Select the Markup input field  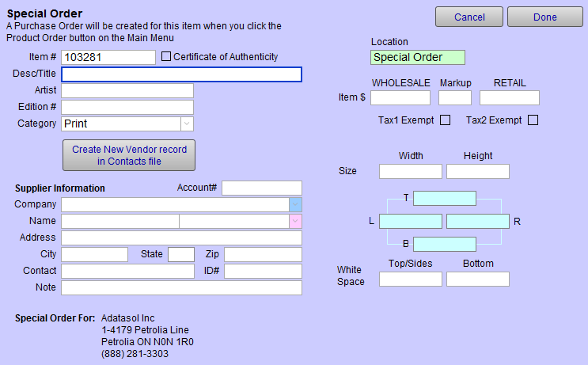point(455,97)
